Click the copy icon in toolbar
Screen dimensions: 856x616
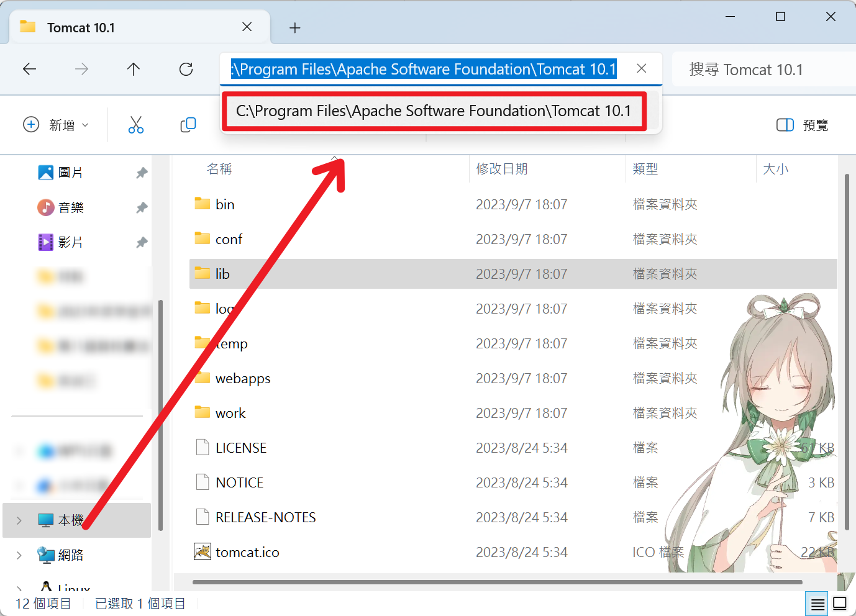pyautogui.click(x=188, y=125)
